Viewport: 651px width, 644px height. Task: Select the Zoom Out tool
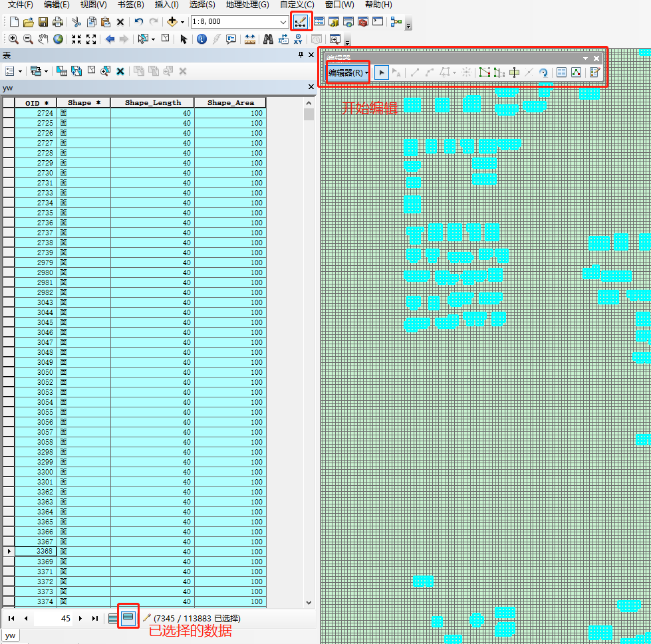pos(28,39)
